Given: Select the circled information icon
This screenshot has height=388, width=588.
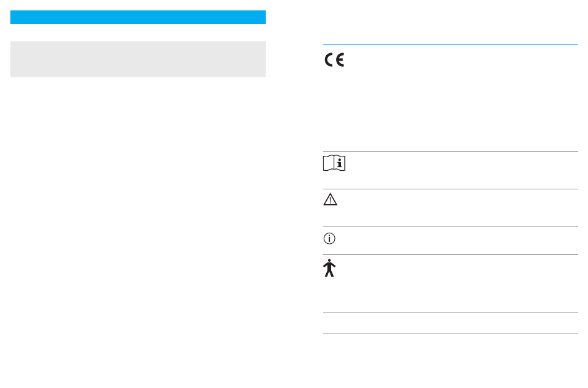Looking at the screenshot, I should point(329,238).
